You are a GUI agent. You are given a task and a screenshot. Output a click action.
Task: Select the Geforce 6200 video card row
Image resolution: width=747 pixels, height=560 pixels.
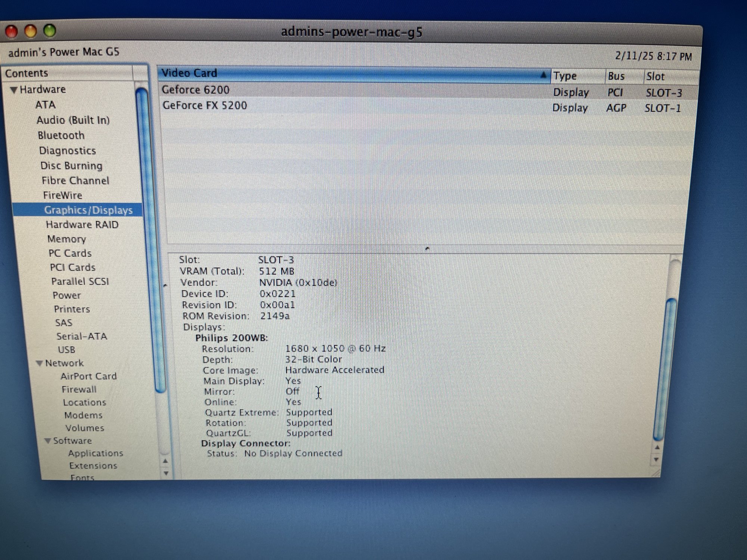tap(428, 91)
